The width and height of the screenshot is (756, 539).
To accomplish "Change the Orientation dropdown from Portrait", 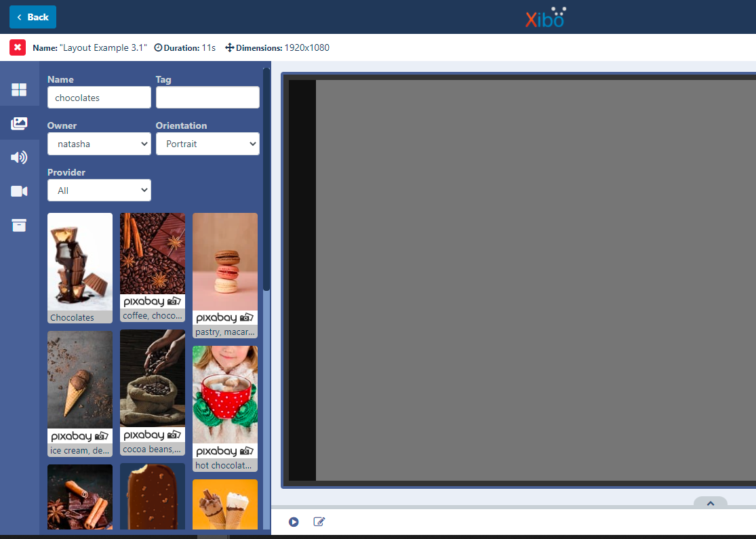I will click(x=207, y=144).
